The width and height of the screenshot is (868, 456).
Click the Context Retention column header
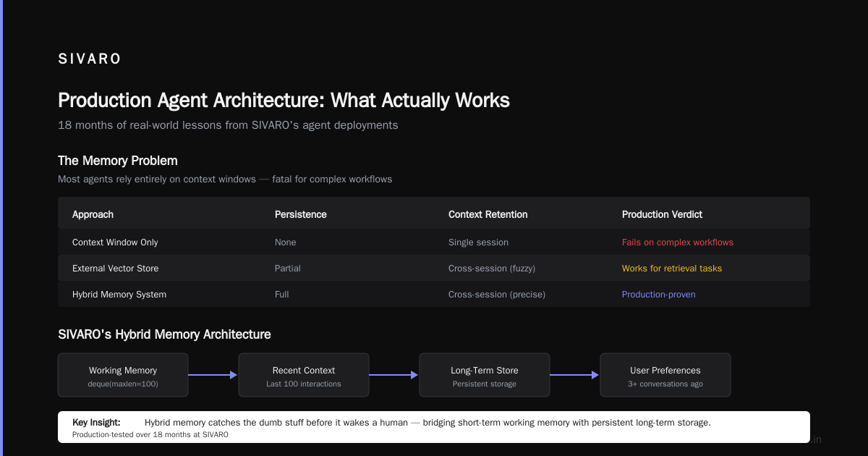click(x=488, y=214)
